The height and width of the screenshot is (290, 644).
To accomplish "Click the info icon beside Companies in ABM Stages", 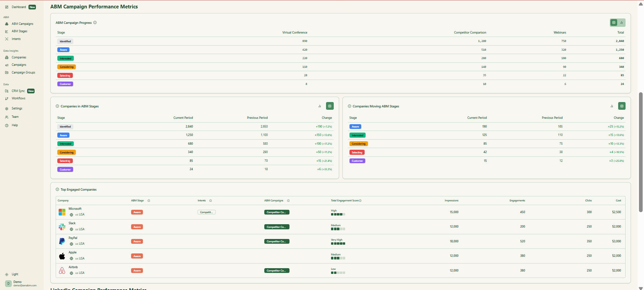I will (x=57, y=106).
